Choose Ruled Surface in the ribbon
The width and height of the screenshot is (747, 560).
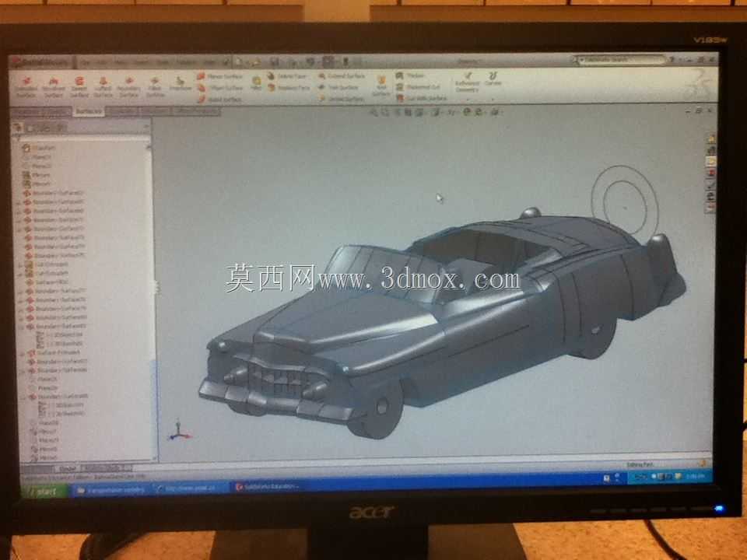tap(219, 100)
